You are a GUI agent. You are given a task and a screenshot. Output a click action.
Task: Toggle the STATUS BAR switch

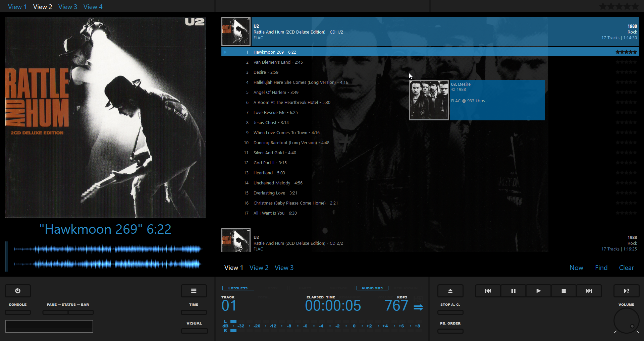[81, 312]
